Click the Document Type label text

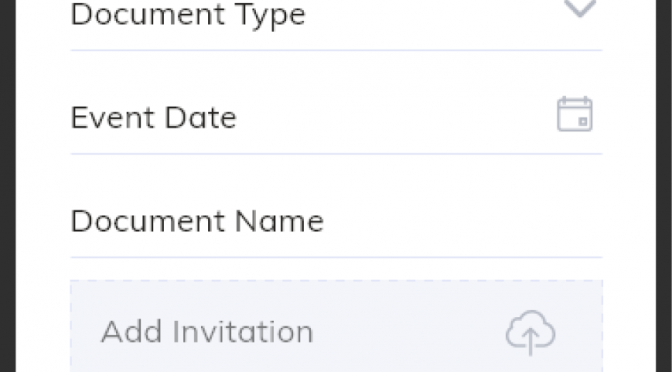tap(188, 15)
